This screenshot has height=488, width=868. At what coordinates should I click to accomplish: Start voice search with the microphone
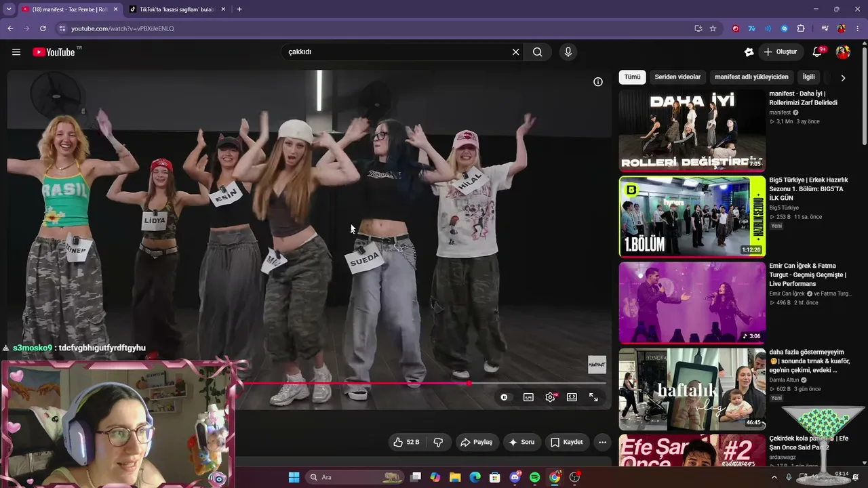coord(568,52)
